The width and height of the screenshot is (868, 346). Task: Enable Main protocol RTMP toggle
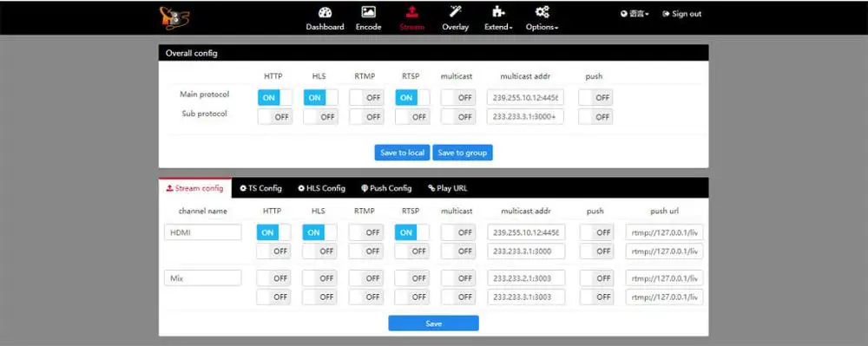point(366,98)
